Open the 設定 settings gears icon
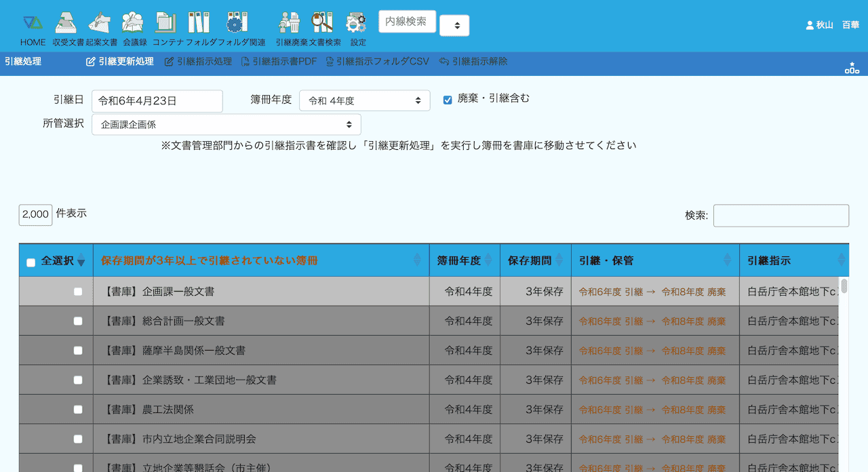The height and width of the screenshot is (472, 868). pyautogui.click(x=357, y=23)
